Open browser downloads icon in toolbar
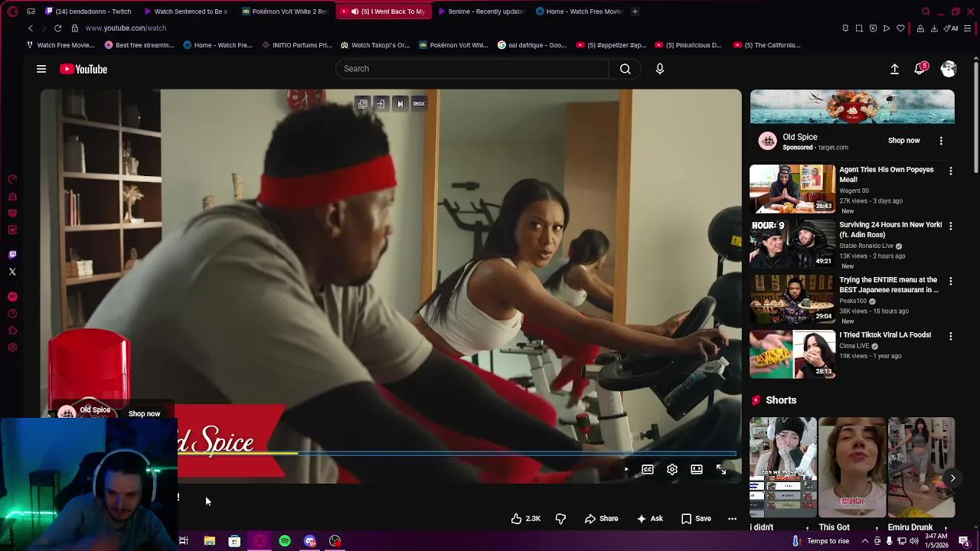980x551 pixels. 934,28
